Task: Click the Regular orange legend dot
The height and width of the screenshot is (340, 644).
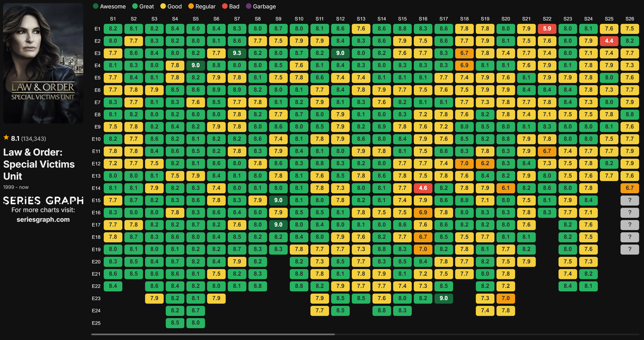Action: point(191,6)
